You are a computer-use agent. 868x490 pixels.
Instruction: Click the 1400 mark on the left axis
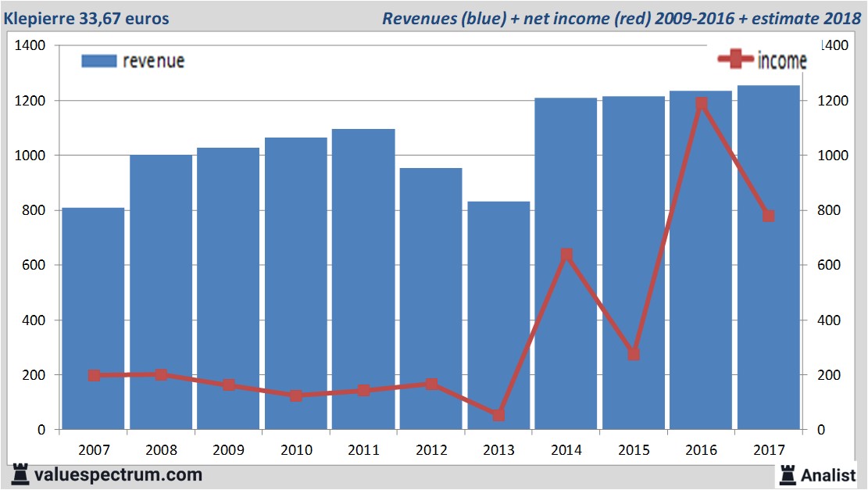tap(29, 46)
